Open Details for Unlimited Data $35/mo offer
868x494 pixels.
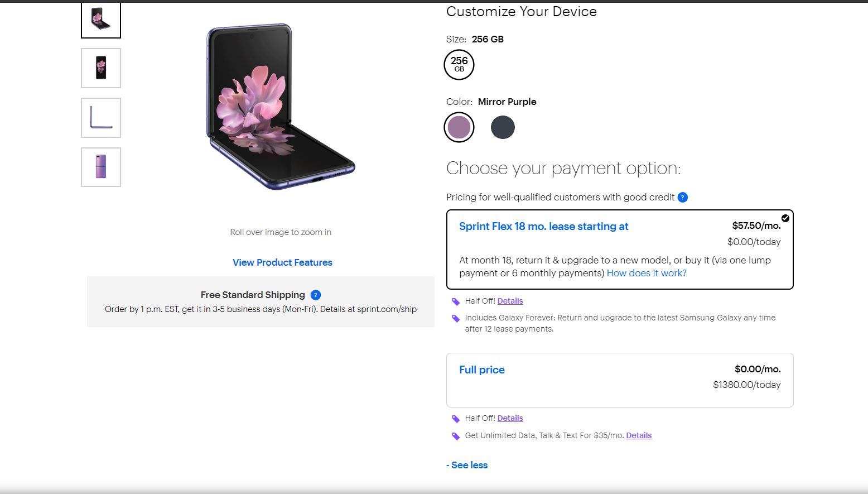639,435
